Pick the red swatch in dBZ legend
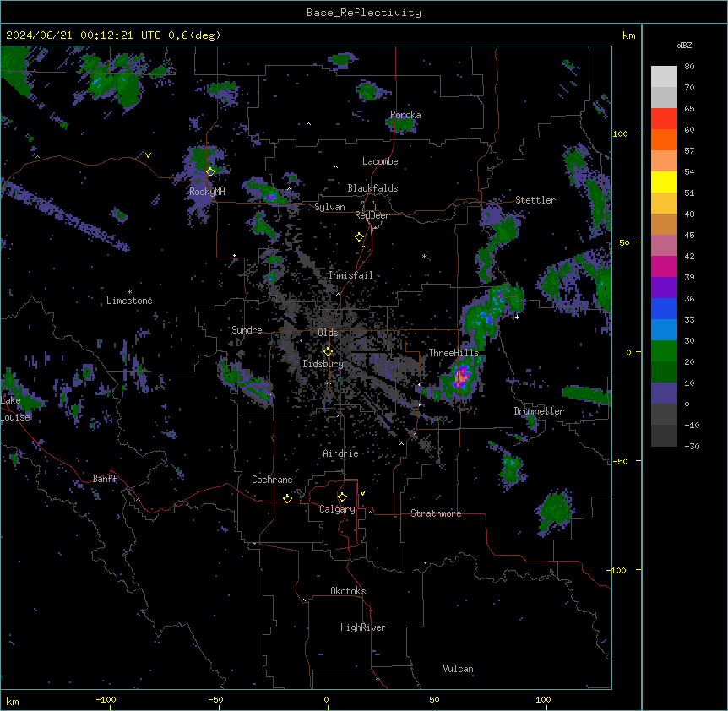 point(664,119)
